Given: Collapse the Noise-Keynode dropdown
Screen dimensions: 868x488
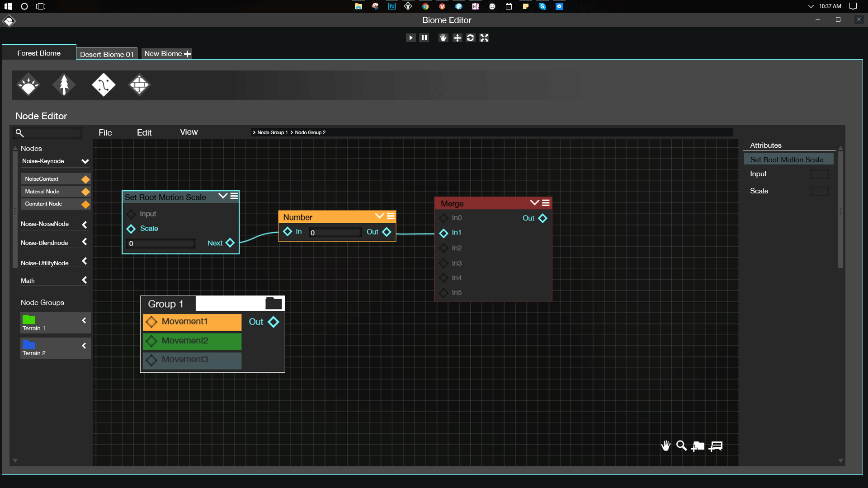Looking at the screenshot, I should coord(85,161).
